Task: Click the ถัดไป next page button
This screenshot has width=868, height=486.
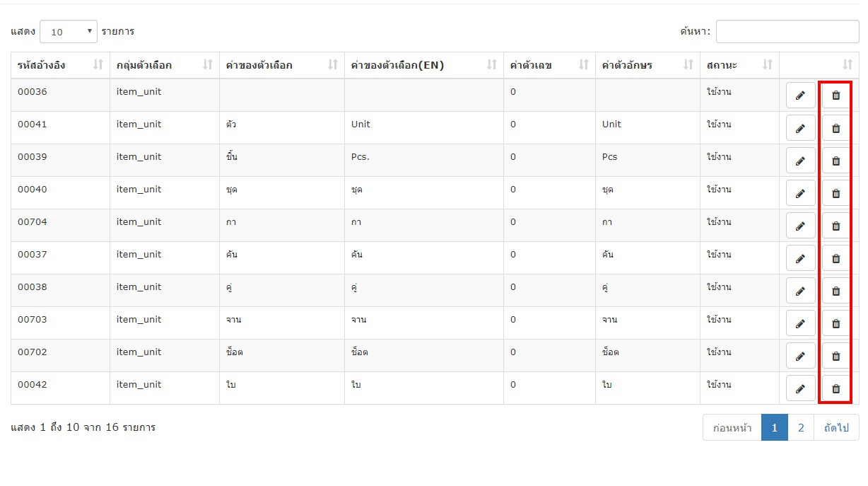Action: click(x=836, y=427)
